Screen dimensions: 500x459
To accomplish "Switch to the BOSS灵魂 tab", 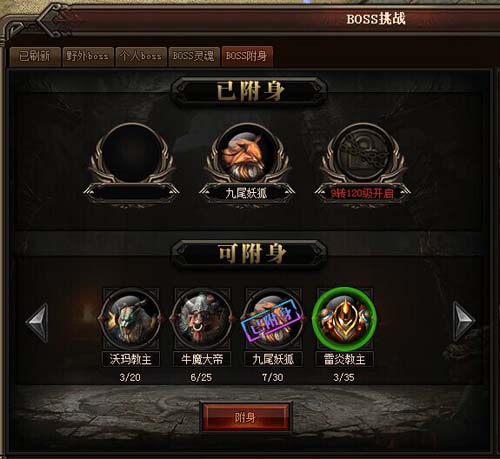I will click(193, 56).
